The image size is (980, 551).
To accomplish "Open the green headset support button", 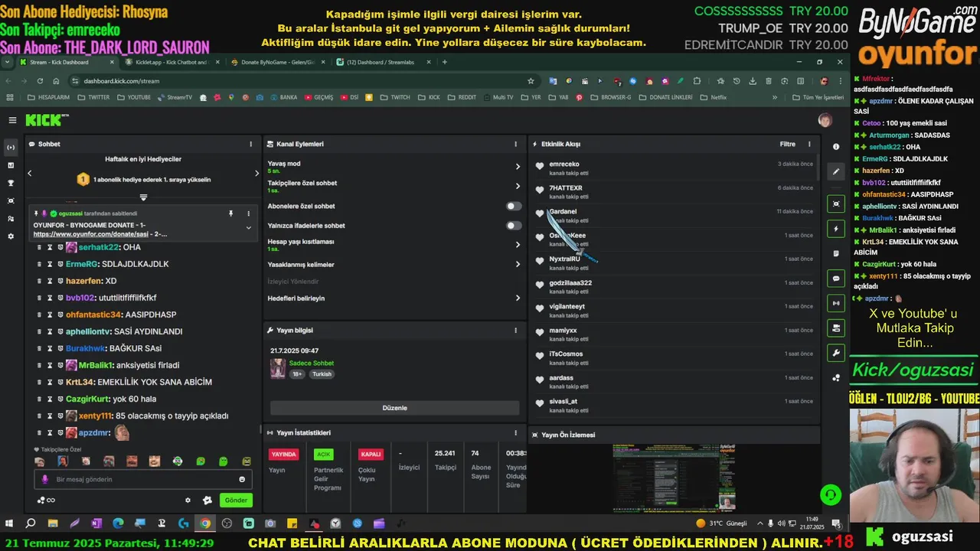I will tap(831, 494).
